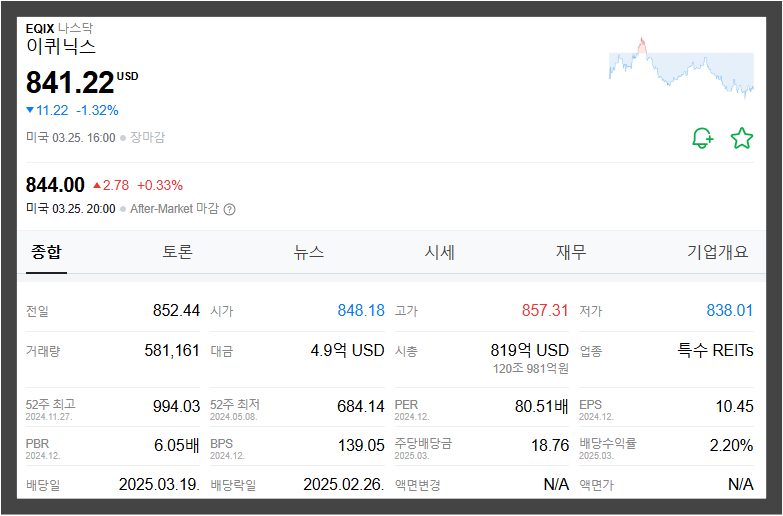Screen dimensions: 783x516
Task: Click the 이퀴닉스 company name
Action: pyautogui.click(x=60, y=46)
